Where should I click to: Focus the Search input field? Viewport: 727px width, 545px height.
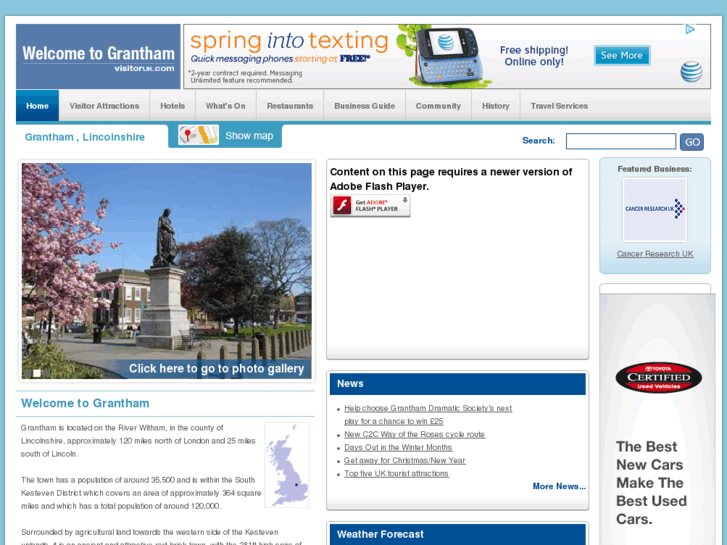point(621,141)
